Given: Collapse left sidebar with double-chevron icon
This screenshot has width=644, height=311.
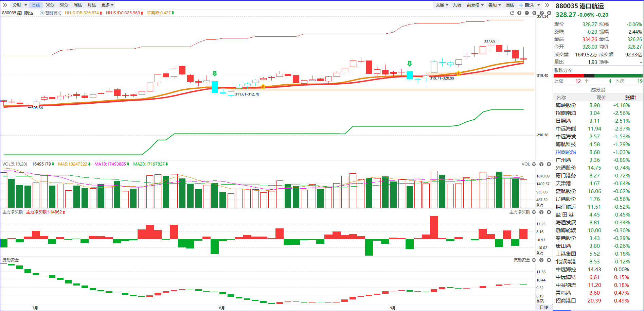Looking at the screenshot, I should [x=5, y=5].
